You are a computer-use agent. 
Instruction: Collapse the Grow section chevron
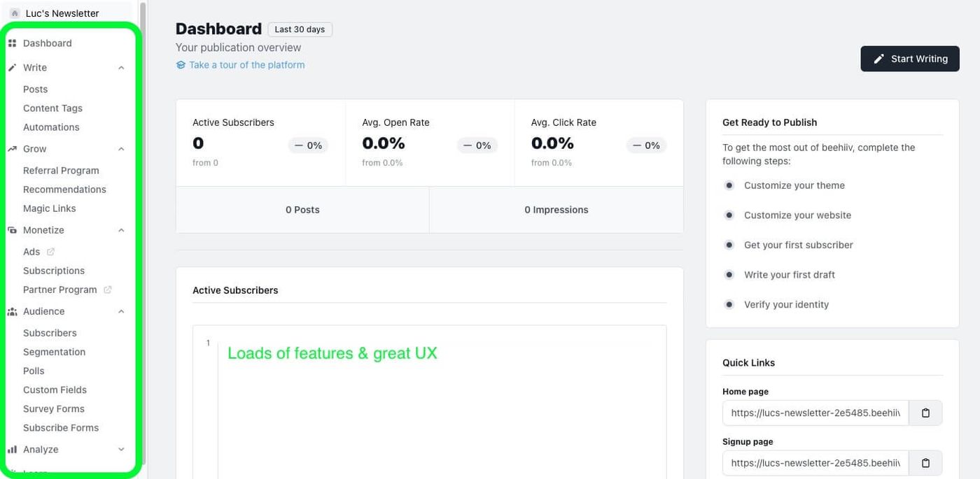pyautogui.click(x=121, y=149)
